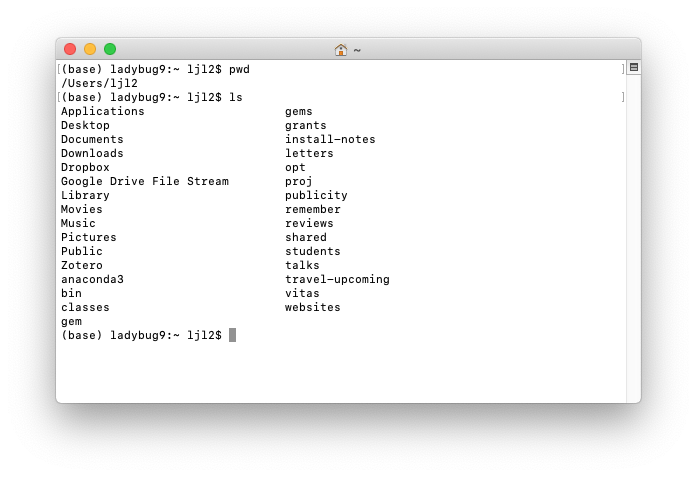Click the tilde title text in title bar
Viewport: 697px width, 477px height.
(x=357, y=50)
